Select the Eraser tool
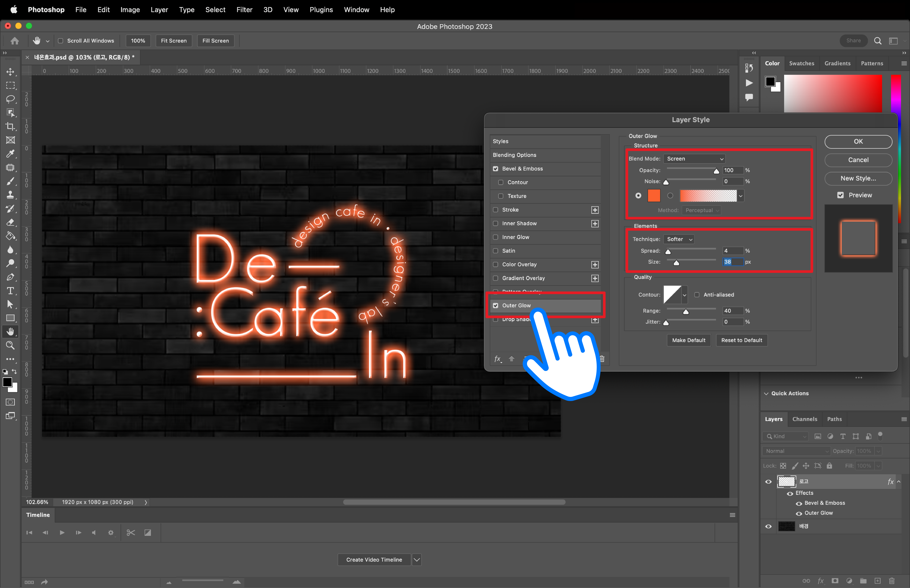The width and height of the screenshot is (910, 588). click(x=10, y=222)
